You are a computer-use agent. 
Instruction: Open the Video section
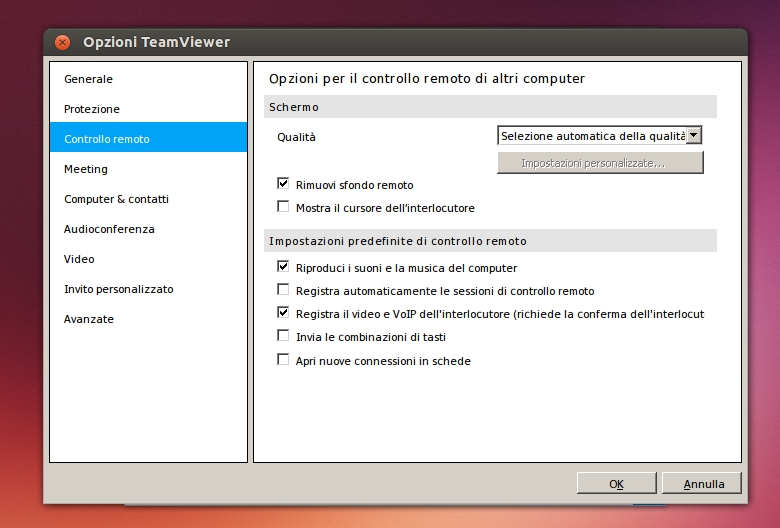(x=148, y=259)
